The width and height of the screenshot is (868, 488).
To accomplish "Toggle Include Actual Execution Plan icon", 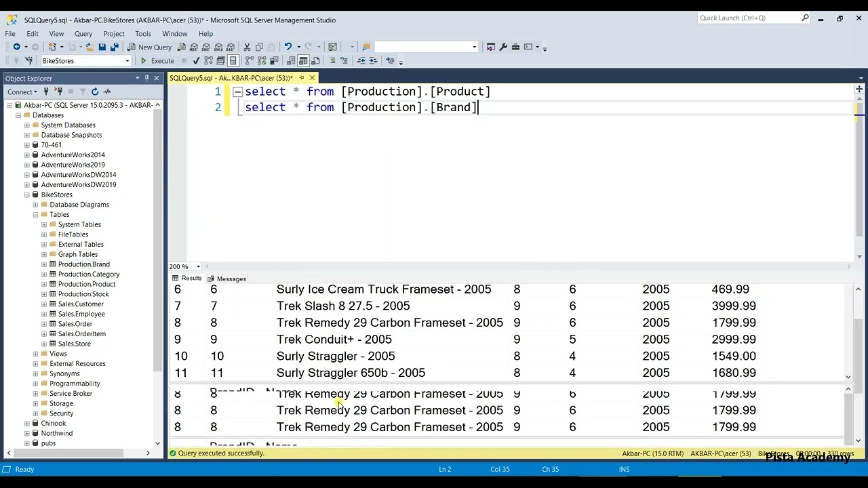I will tap(250, 60).
